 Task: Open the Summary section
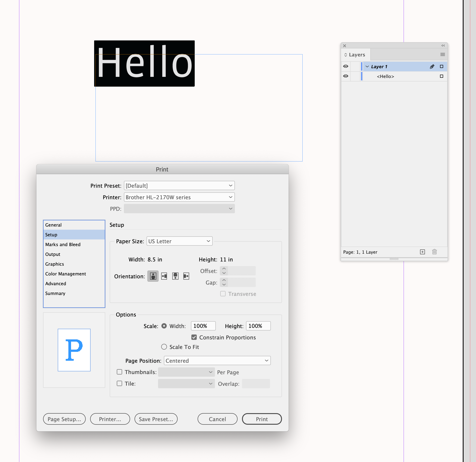(x=55, y=293)
